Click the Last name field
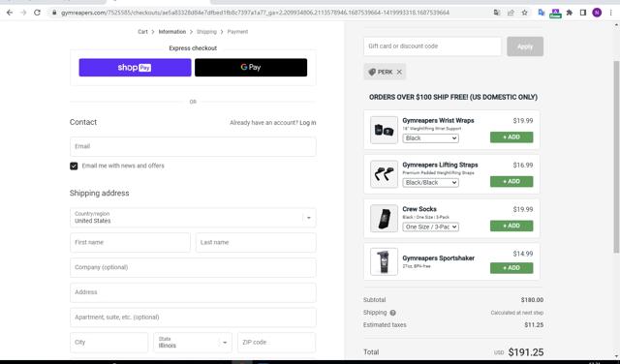The width and height of the screenshot is (620, 364). pos(256,243)
